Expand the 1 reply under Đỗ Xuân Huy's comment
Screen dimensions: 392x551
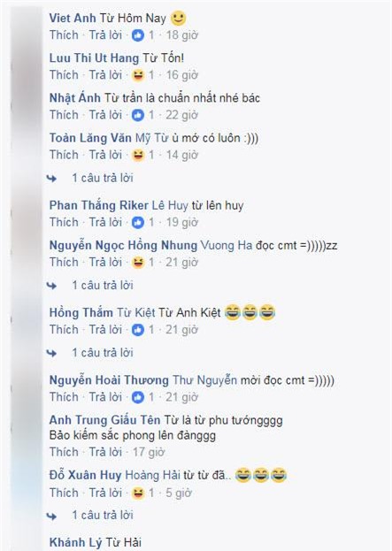pyautogui.click(x=103, y=515)
